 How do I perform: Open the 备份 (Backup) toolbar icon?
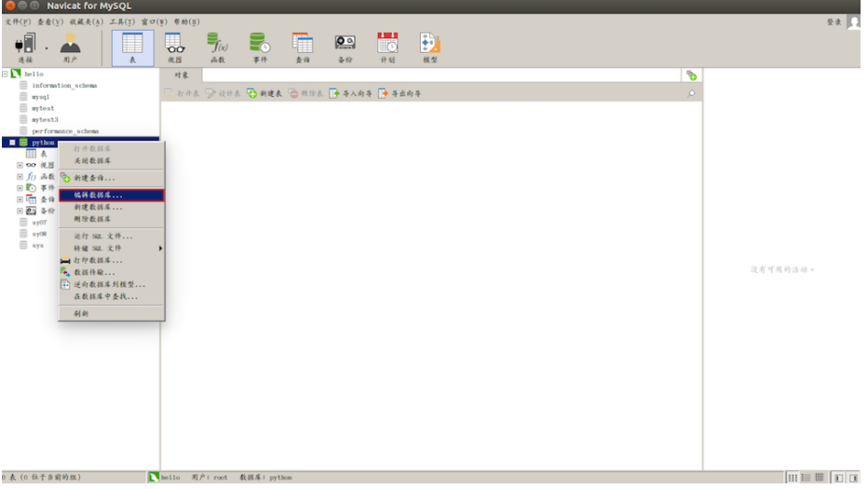tap(345, 48)
